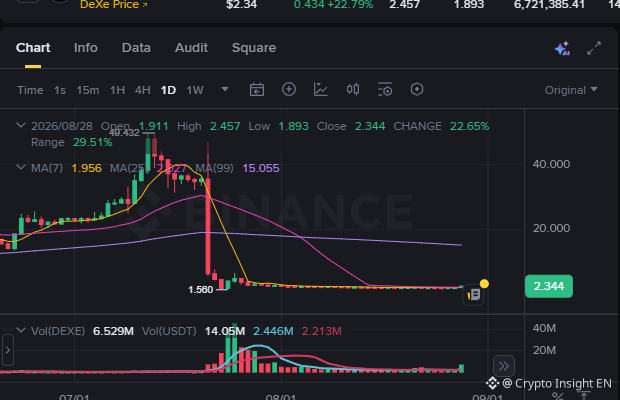Open the Data tab
This screenshot has width=620, height=400.
136,48
